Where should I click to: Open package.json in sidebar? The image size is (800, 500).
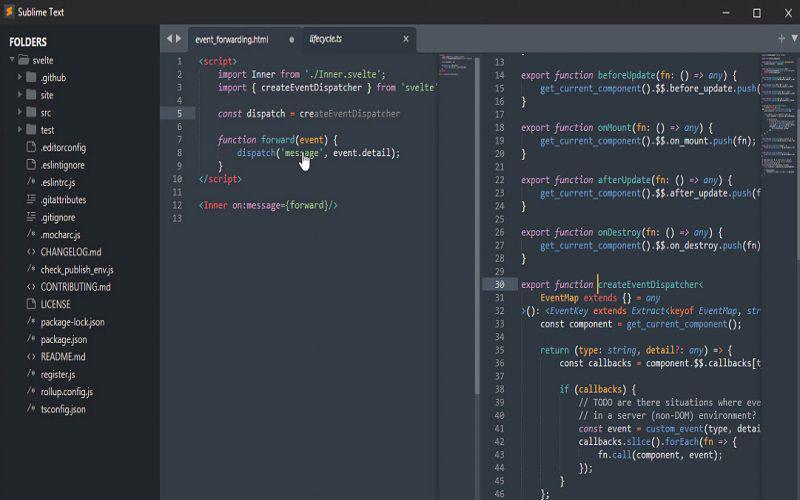[x=64, y=339]
